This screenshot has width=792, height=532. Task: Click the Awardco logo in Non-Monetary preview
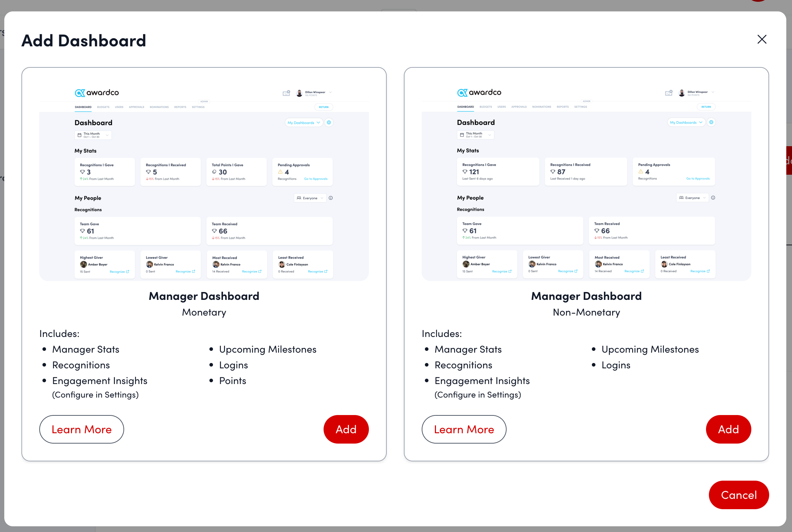[479, 93]
